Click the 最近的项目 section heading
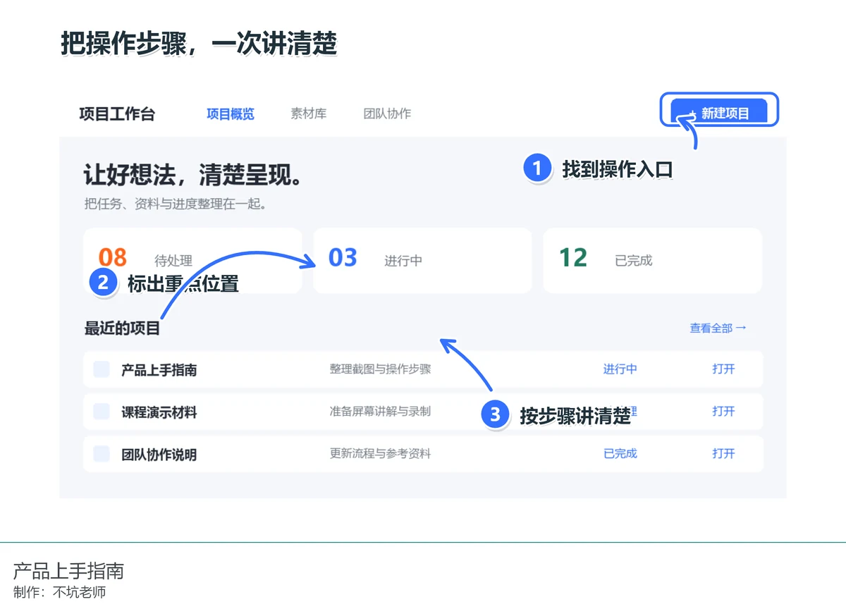 123,328
